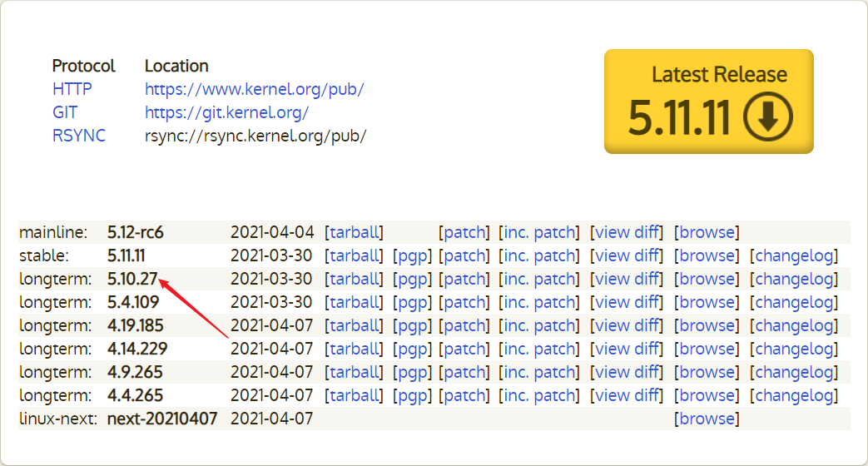Download the longterm 4.9.265 tarball
Viewport: 868px width, 466px height.
(x=354, y=373)
